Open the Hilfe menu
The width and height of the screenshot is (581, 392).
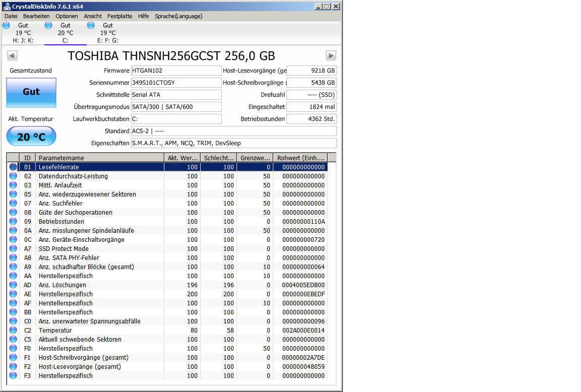pyautogui.click(x=143, y=16)
